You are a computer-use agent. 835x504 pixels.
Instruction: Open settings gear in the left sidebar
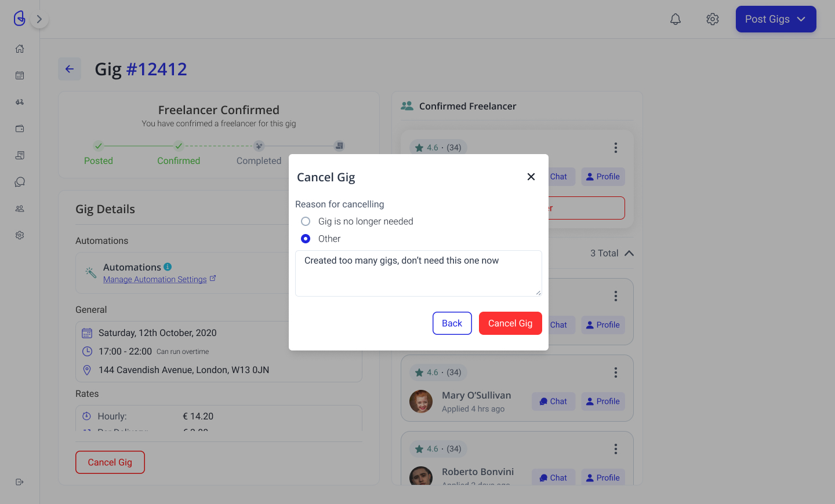coord(20,235)
